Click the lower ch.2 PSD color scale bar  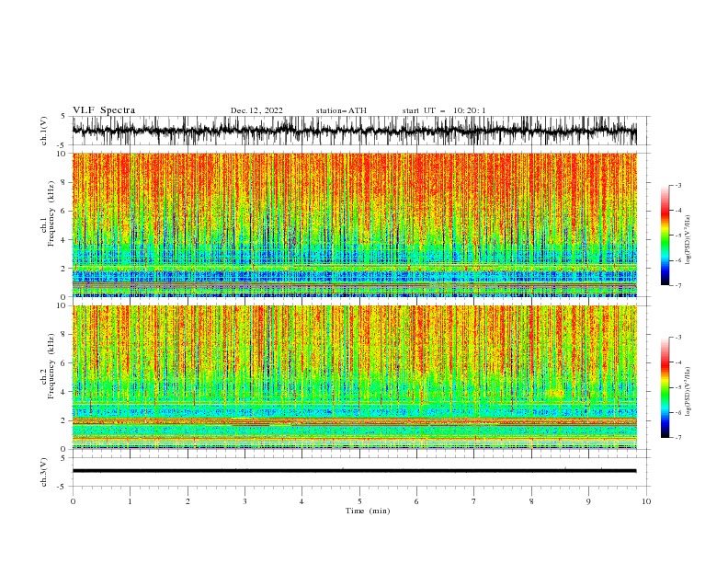(x=665, y=387)
